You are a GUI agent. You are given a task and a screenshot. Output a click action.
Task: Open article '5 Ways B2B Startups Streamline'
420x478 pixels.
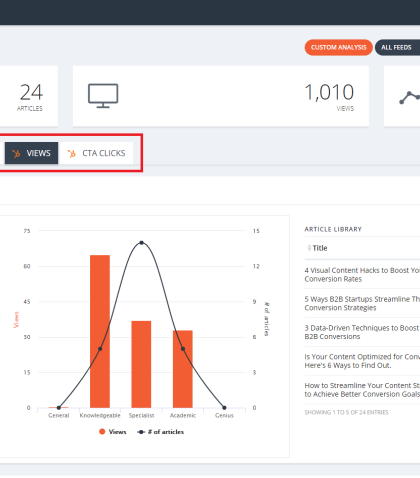point(362,303)
